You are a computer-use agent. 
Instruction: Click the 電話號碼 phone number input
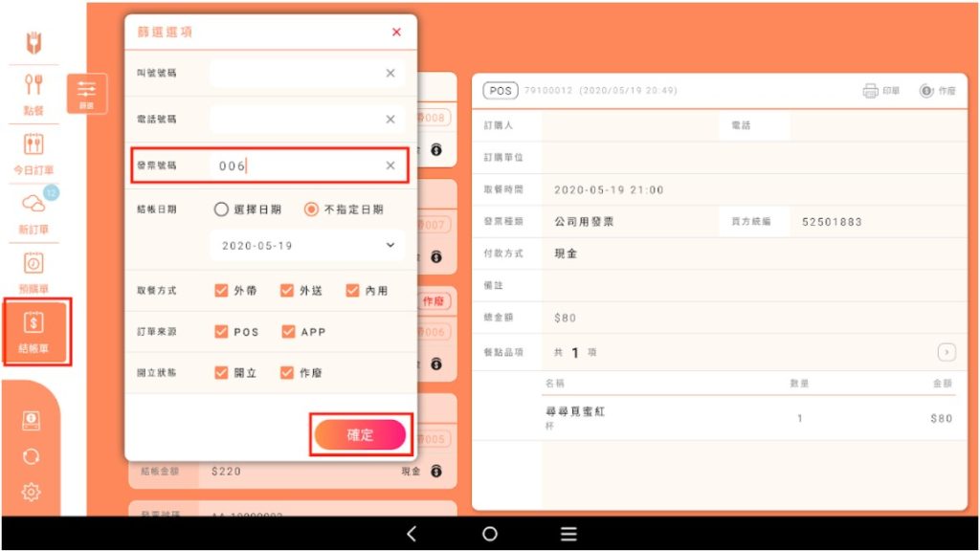(297, 120)
